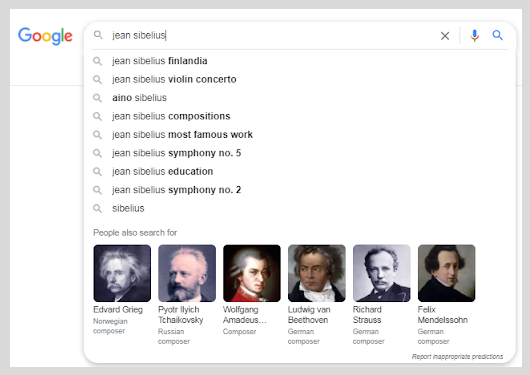530x375 pixels.
Task: Click the Google logo
Action: tap(45, 36)
